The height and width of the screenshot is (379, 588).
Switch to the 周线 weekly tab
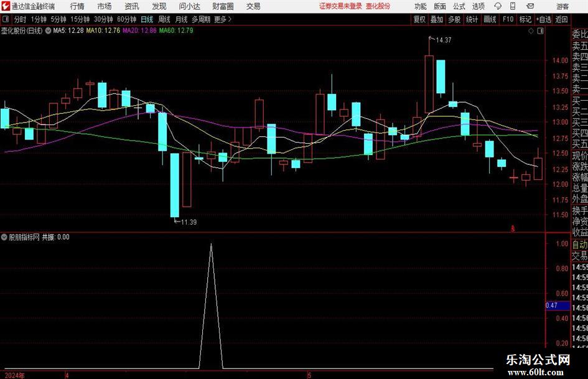(x=164, y=19)
